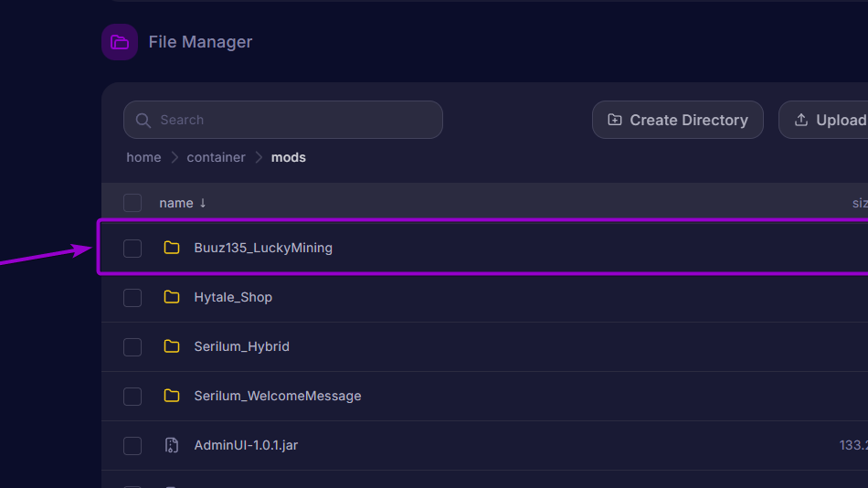Click the Buuz135_LuckyMining folder icon
The image size is (868, 488).
click(x=172, y=248)
